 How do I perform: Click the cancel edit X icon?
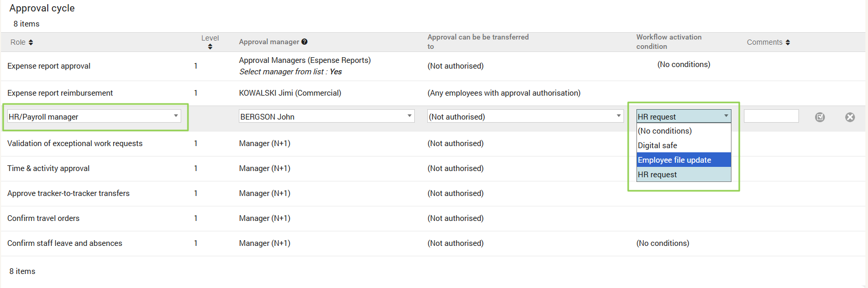(850, 117)
